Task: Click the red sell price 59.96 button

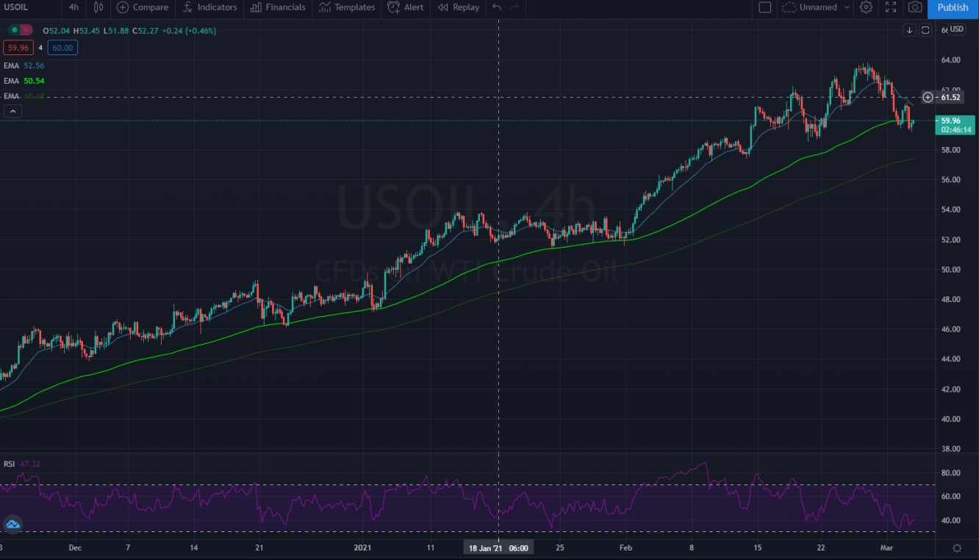Action: click(18, 48)
